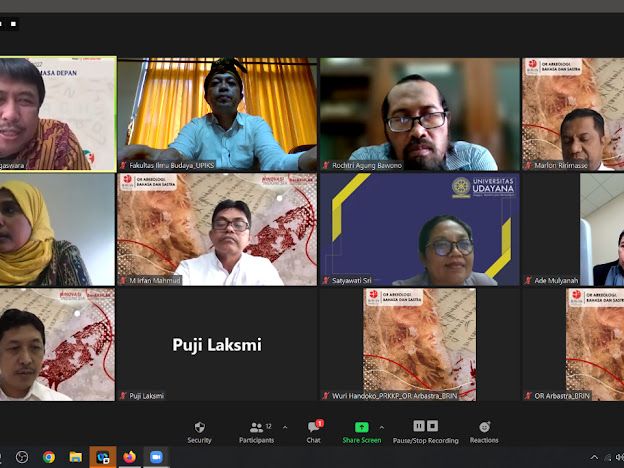This screenshot has height=468, width=624.
Task: Select Puji Laksmi's video tile
Action: (x=217, y=345)
